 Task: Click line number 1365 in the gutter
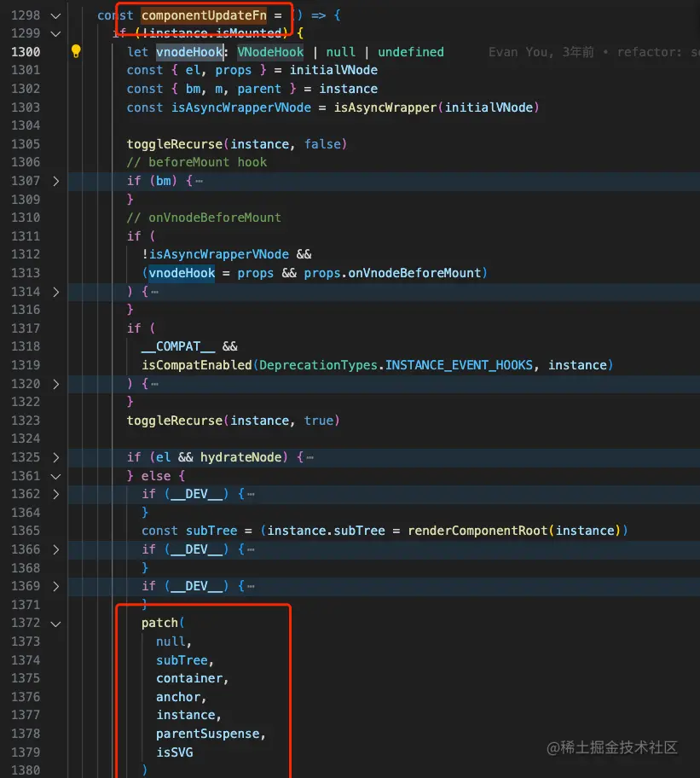tap(26, 531)
